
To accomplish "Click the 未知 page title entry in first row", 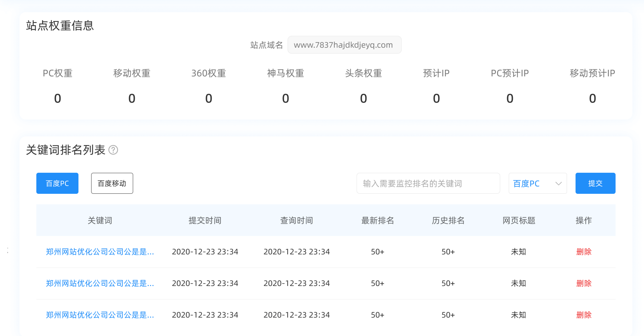I will pos(518,252).
